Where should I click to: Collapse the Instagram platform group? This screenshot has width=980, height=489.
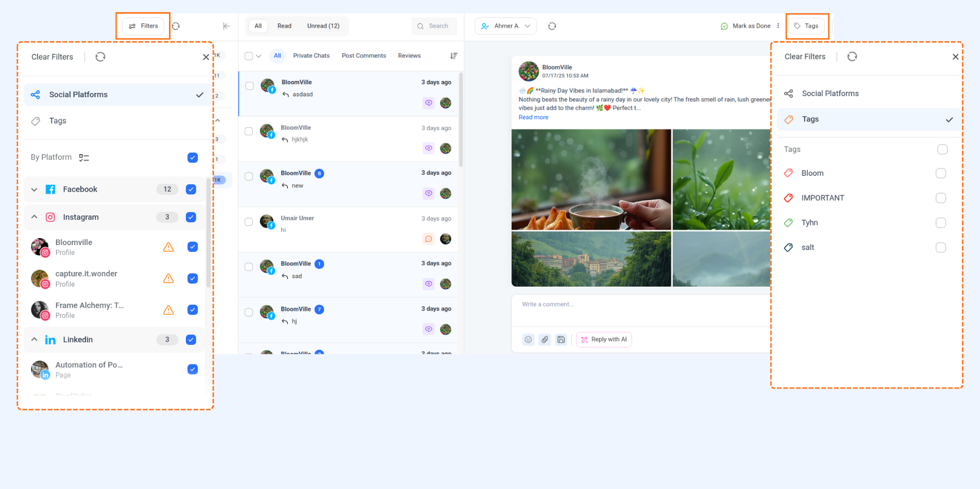[34, 217]
